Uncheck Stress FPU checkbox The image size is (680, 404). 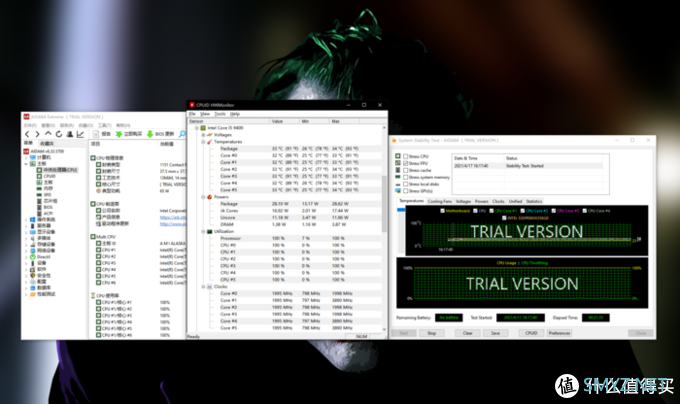[405, 163]
